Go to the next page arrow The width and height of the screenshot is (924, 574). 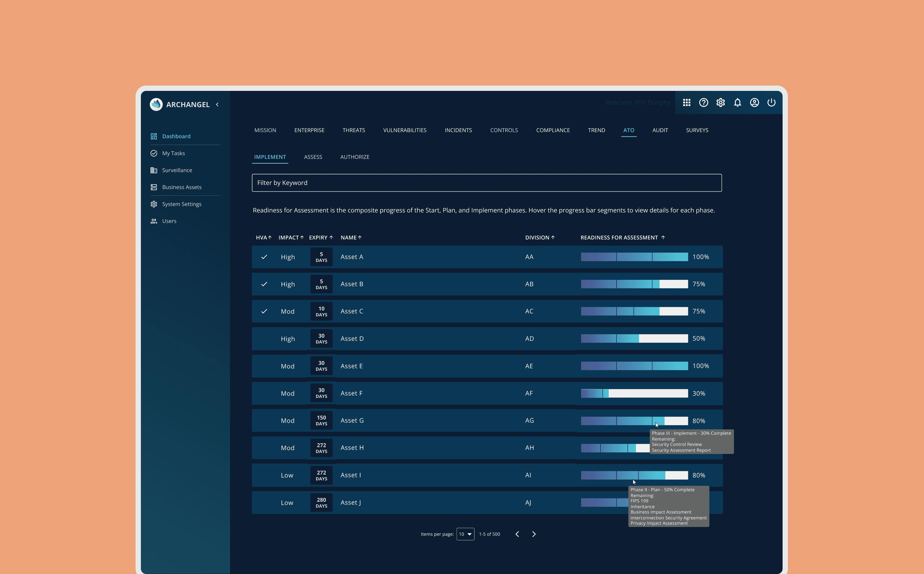pyautogui.click(x=534, y=534)
